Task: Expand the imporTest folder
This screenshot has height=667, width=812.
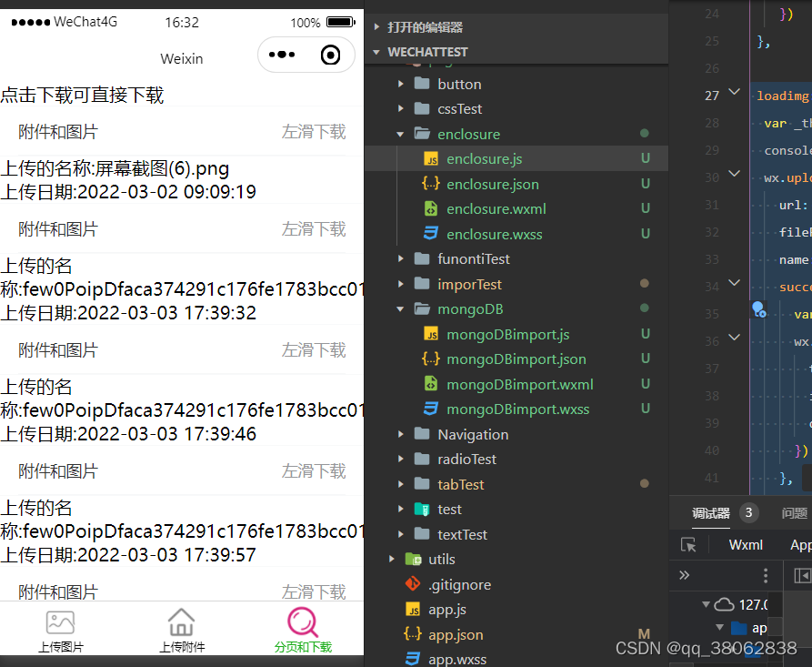Action: pos(400,284)
